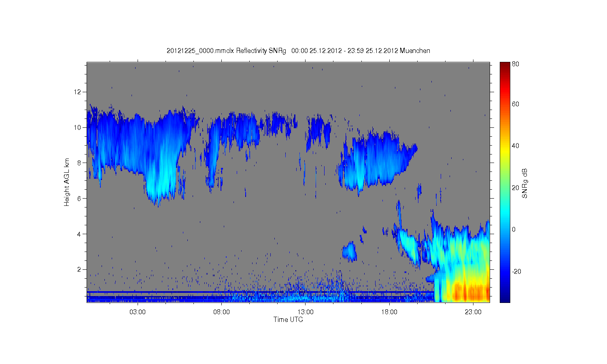Click the height tick label 6

coord(80,198)
